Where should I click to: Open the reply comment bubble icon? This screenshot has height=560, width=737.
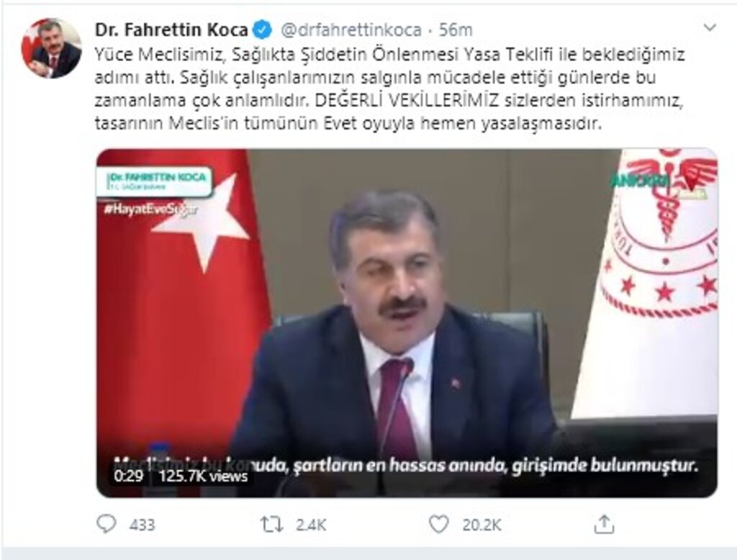(106, 524)
